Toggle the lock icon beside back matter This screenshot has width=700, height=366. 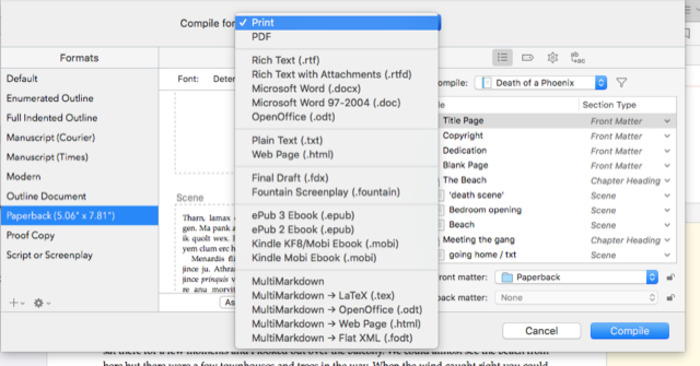[670, 298]
